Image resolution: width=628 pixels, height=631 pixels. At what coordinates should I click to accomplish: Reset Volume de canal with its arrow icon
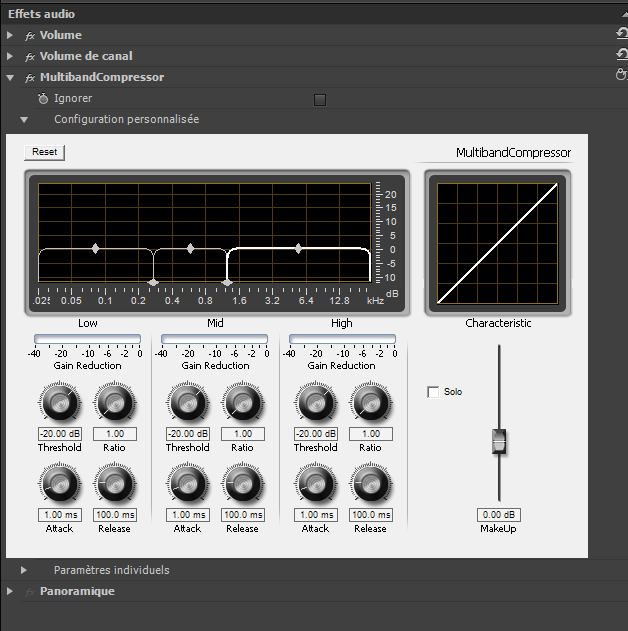click(622, 55)
